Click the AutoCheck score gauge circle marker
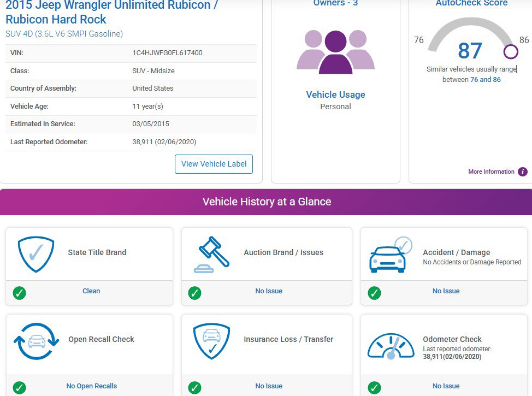 pyautogui.click(x=511, y=52)
